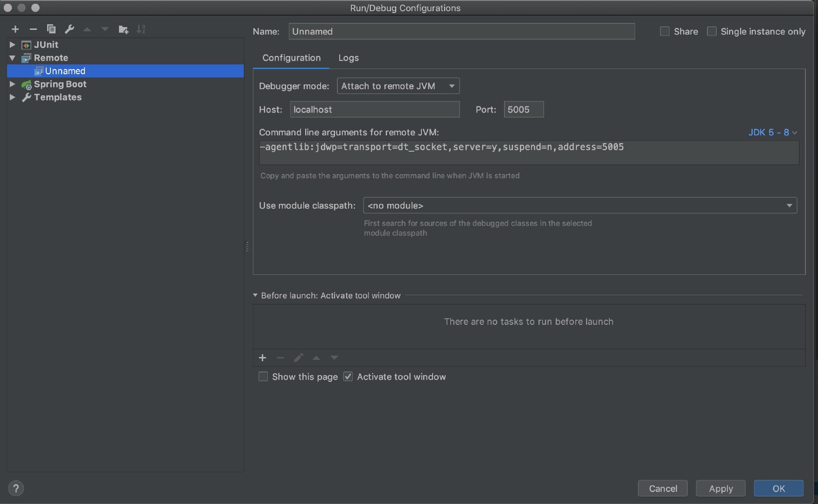Expand the Spring Boot tree node
The width and height of the screenshot is (818, 504).
pos(13,84)
